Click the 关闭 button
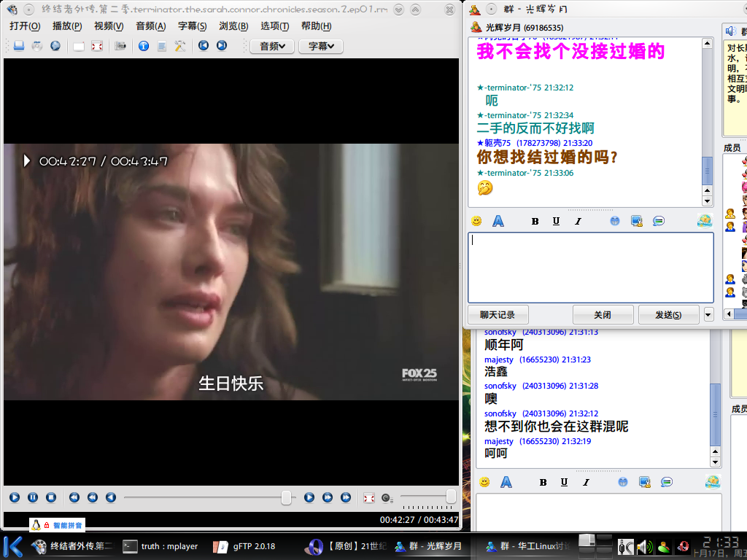Screen dimensions: 747x560 [603, 315]
